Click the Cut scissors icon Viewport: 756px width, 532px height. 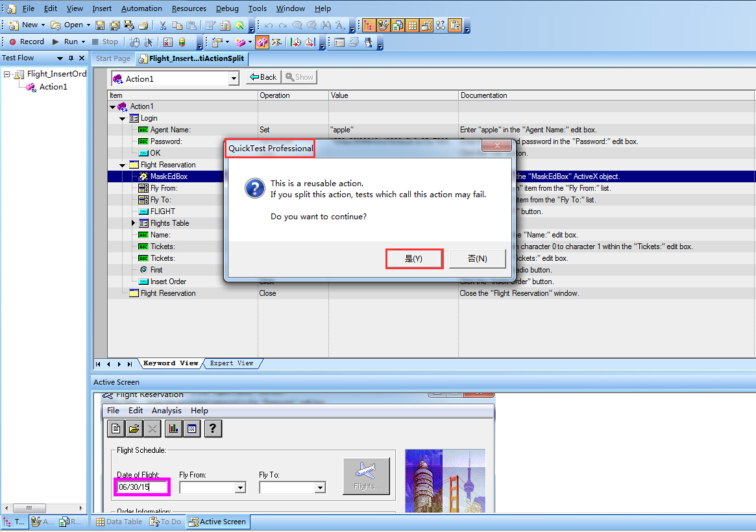tap(162, 25)
